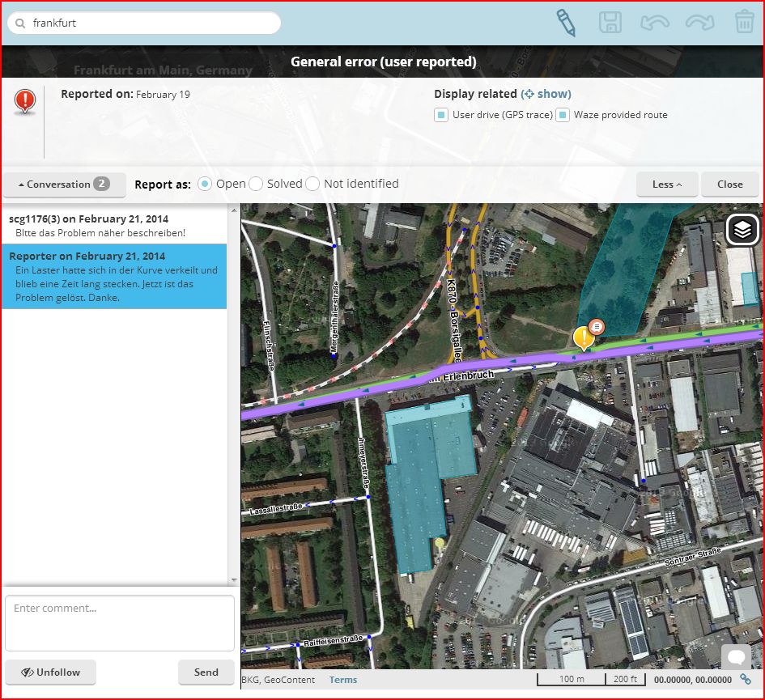Image resolution: width=765 pixels, height=700 pixels.
Task: Click the show related link
Action: point(546,94)
